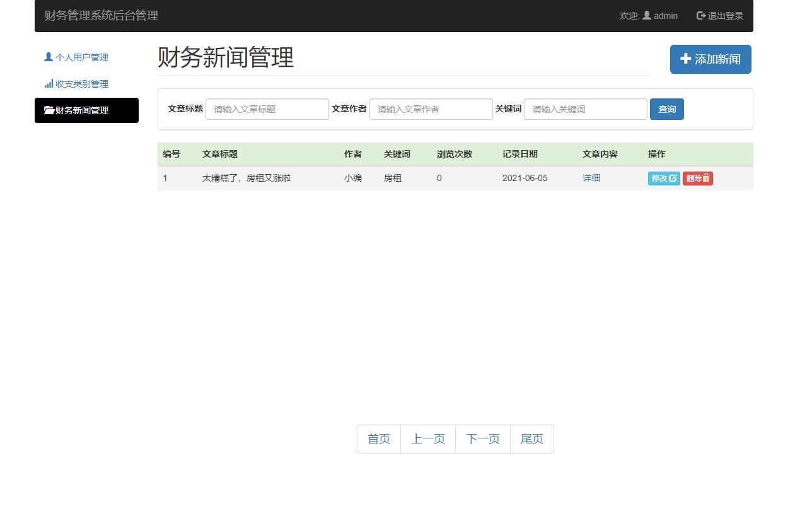
Task: Click the trash icon inside the 删除 button
Action: 708,178
